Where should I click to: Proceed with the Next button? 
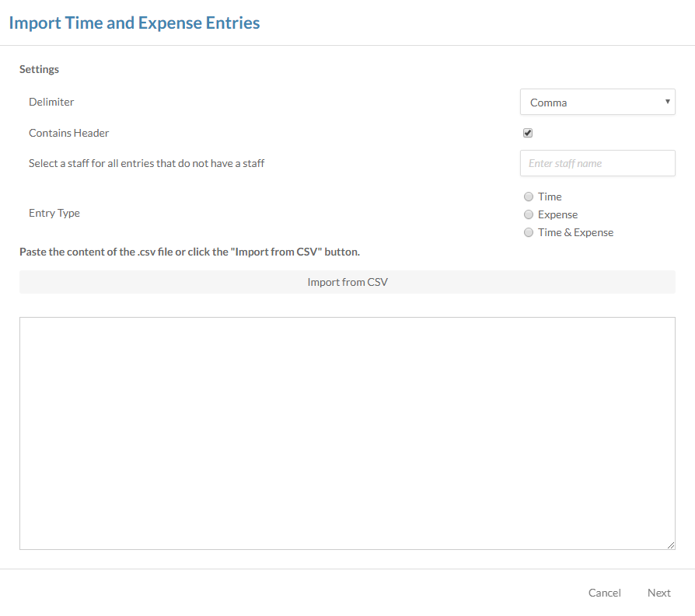click(658, 593)
